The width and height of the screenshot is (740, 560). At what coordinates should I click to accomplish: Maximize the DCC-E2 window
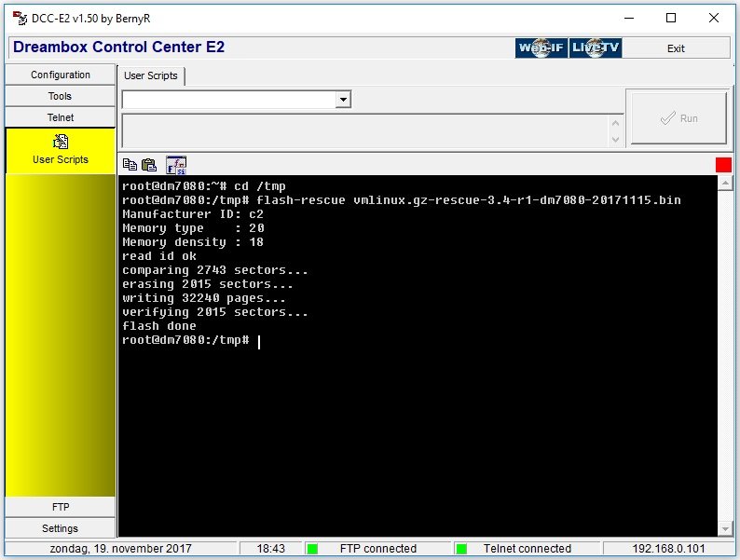671,19
